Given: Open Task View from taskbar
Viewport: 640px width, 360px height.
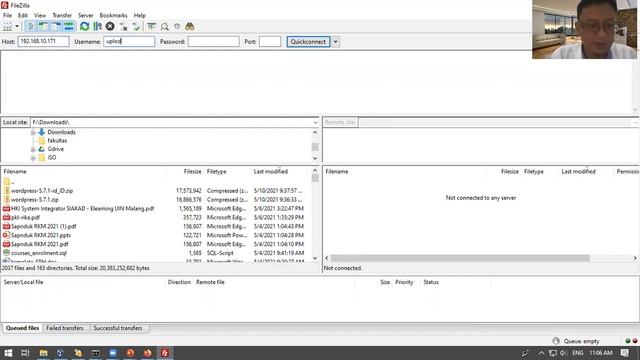Looking at the screenshot, I should pos(25,353).
